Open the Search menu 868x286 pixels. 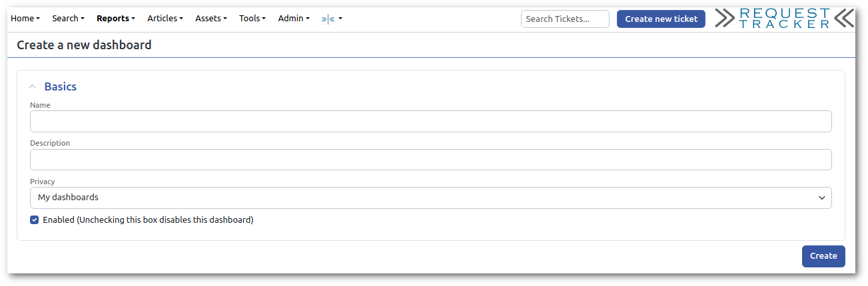pyautogui.click(x=68, y=19)
